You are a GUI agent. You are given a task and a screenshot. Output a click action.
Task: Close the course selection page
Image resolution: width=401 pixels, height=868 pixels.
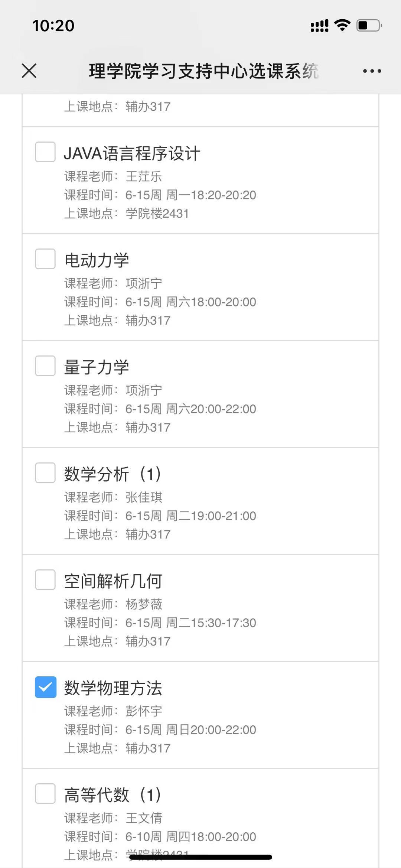(x=29, y=71)
